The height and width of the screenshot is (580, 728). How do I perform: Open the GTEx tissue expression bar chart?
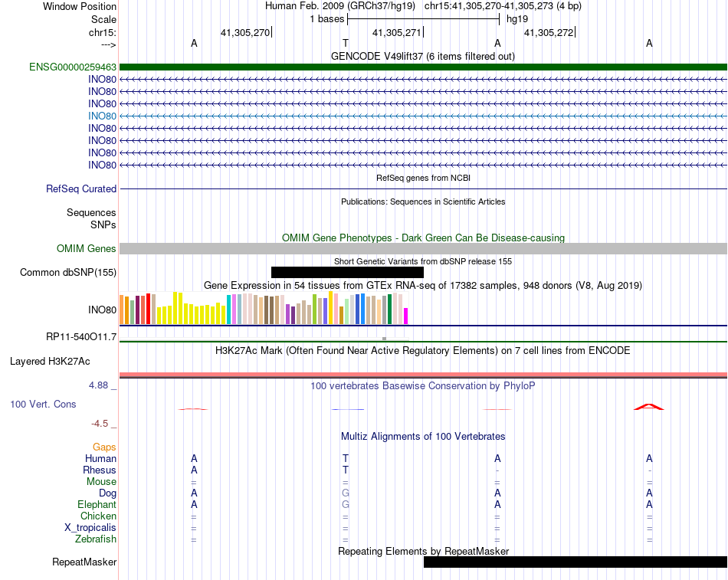click(x=264, y=307)
